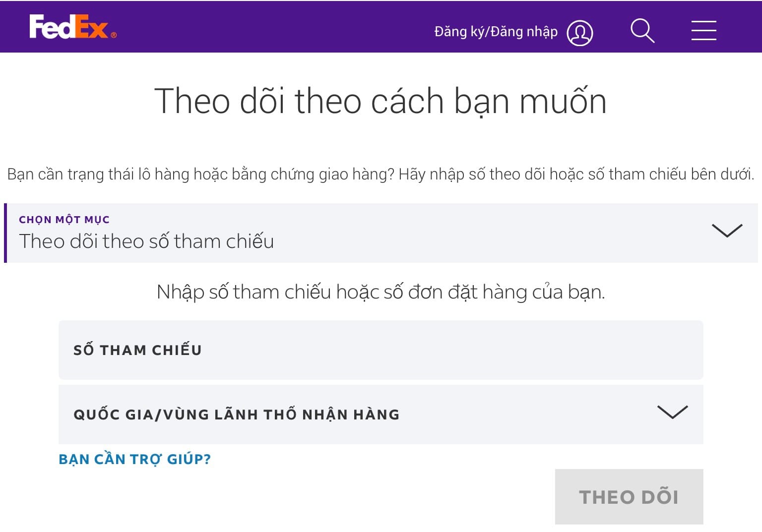
Task: Open navigation drawer via three-line icon
Action: (x=703, y=31)
